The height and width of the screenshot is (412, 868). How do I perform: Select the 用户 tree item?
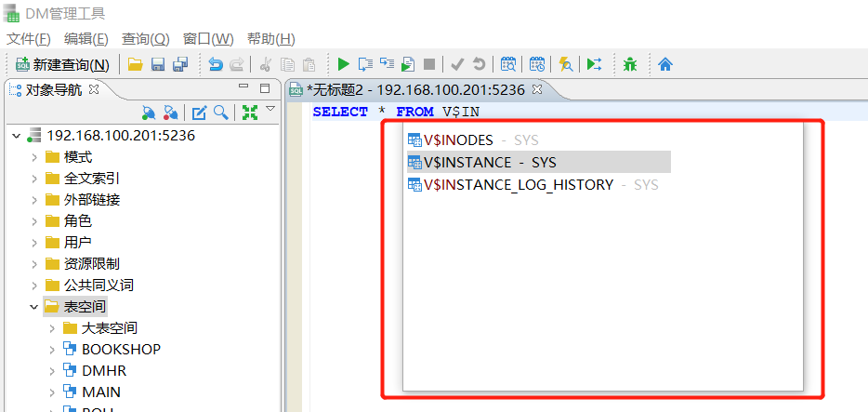(x=78, y=243)
